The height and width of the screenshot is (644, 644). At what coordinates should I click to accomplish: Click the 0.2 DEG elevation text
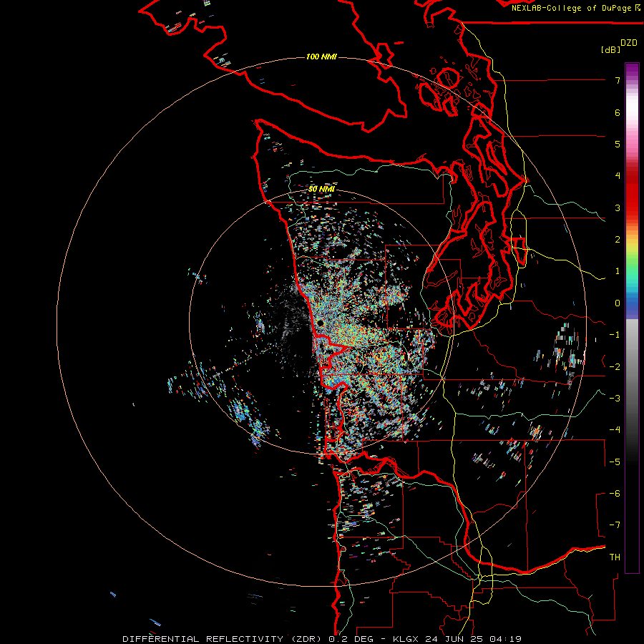[351, 639]
